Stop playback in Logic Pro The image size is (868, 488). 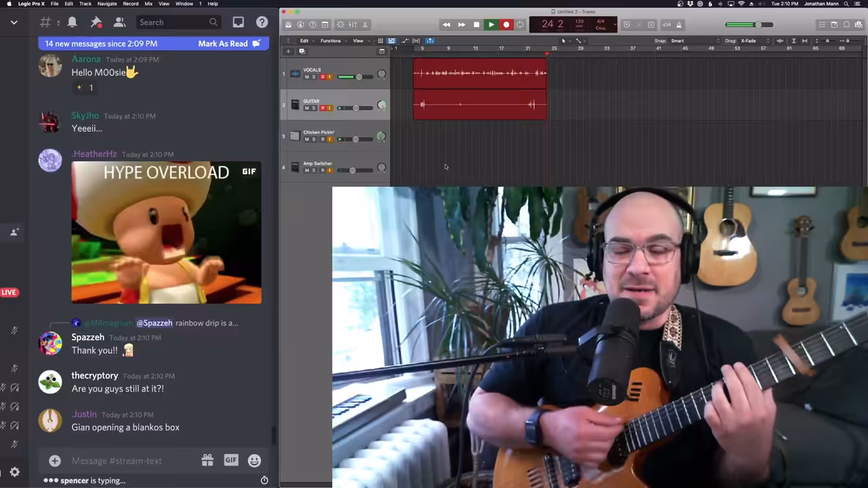[476, 24]
